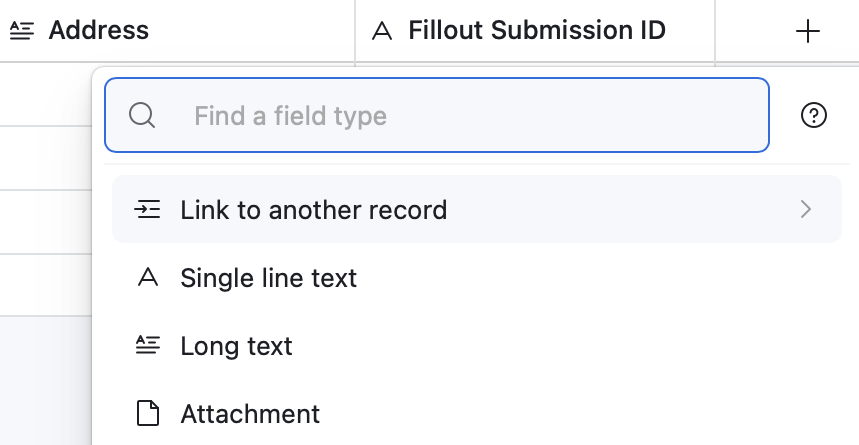Viewport: 859px width, 445px height.
Task: Click text icon beside Fillout Submission ID
Action: [x=381, y=31]
